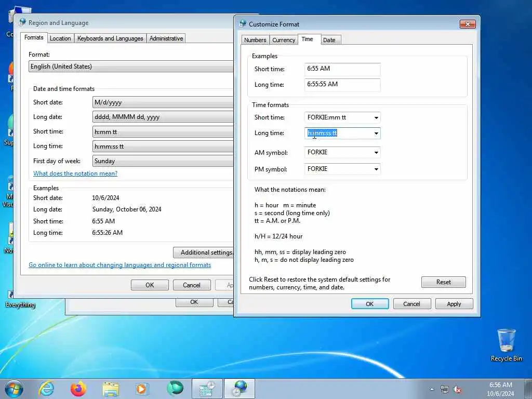Click the green round app icon on taskbar

point(175,389)
